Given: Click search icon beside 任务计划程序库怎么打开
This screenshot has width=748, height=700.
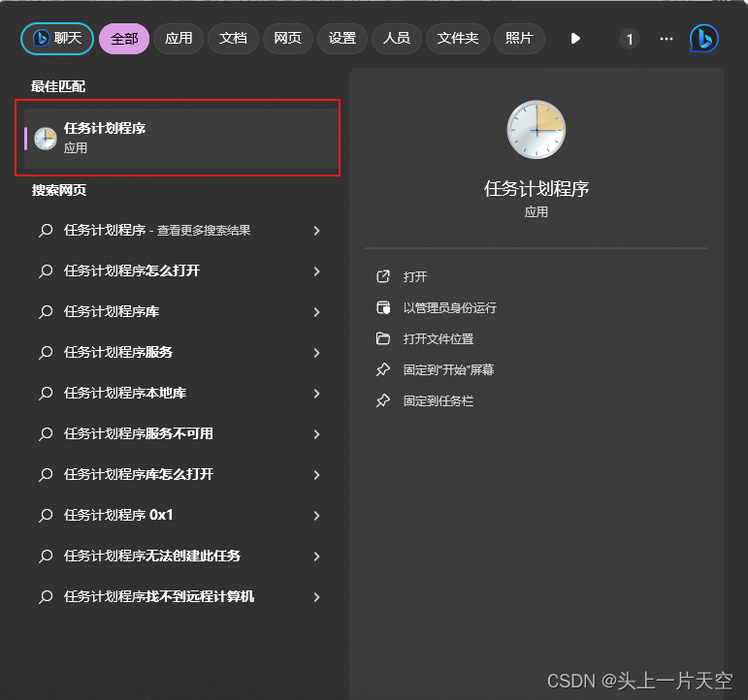Looking at the screenshot, I should (x=46, y=474).
